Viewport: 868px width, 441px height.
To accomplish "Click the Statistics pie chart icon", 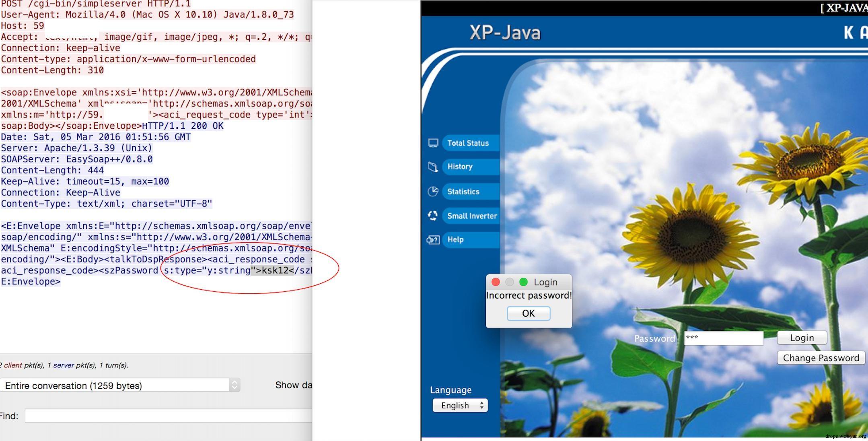I will 433,192.
